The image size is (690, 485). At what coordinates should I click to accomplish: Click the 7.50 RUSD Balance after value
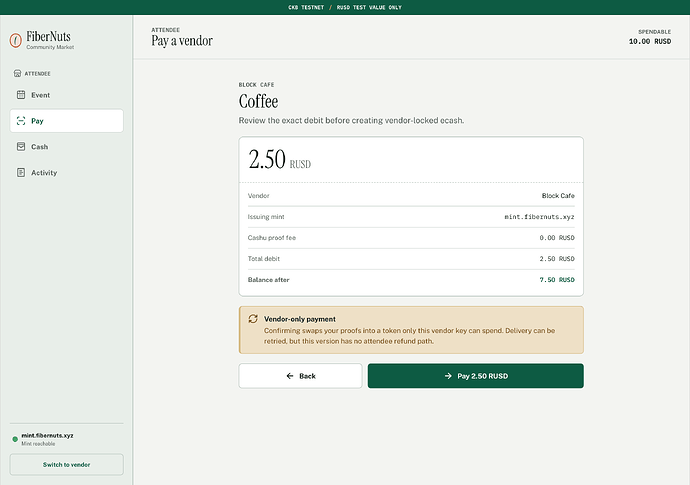[x=557, y=280]
